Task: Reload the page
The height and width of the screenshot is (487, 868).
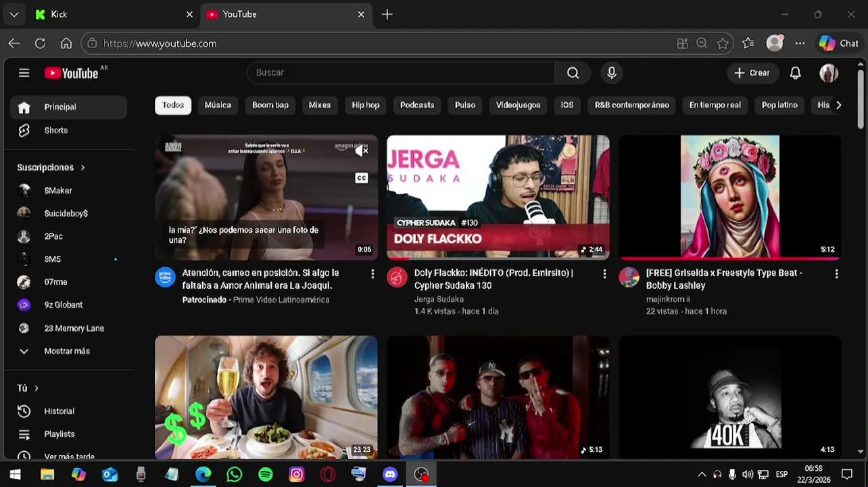Action: (40, 43)
